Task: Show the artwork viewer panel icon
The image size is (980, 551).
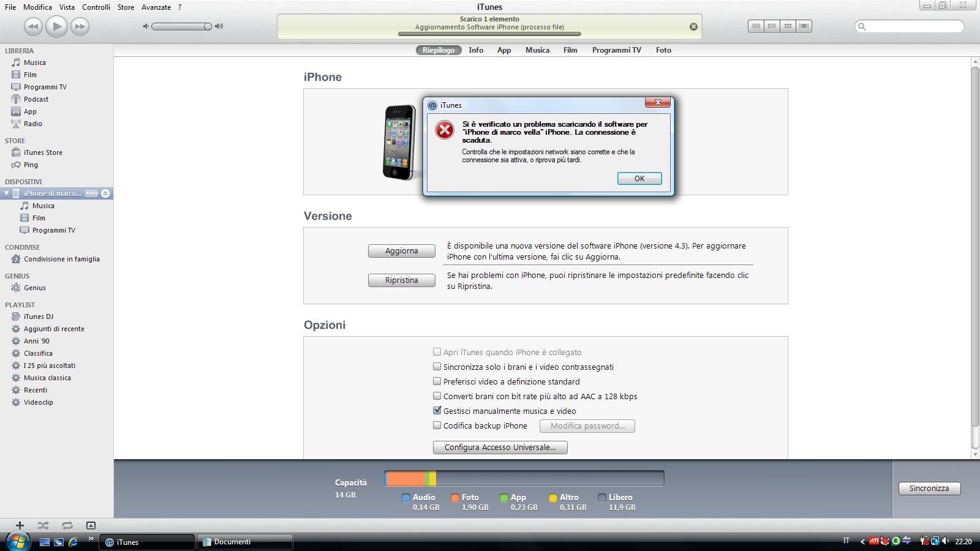Action: [x=91, y=525]
